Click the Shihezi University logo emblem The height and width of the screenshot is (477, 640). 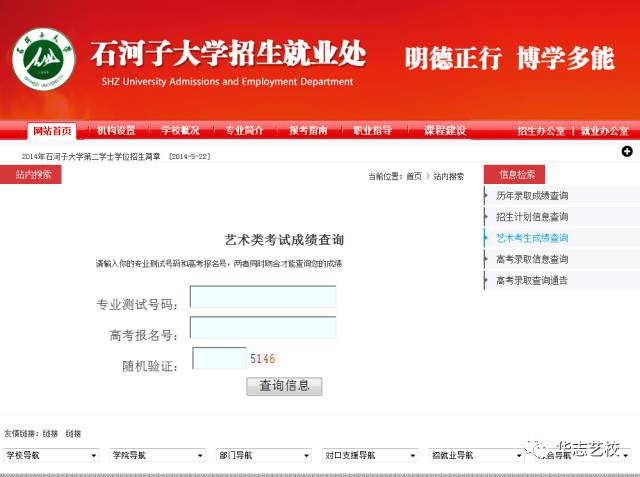(44, 59)
